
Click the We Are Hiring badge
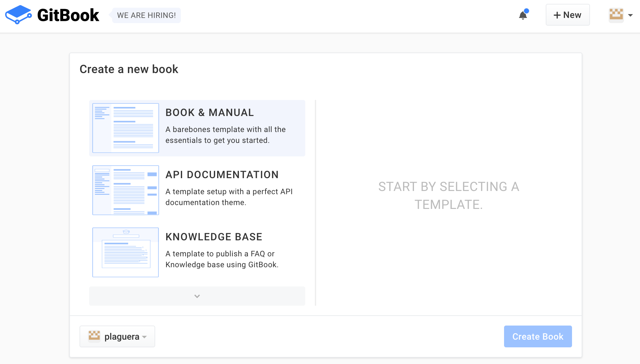tap(146, 15)
